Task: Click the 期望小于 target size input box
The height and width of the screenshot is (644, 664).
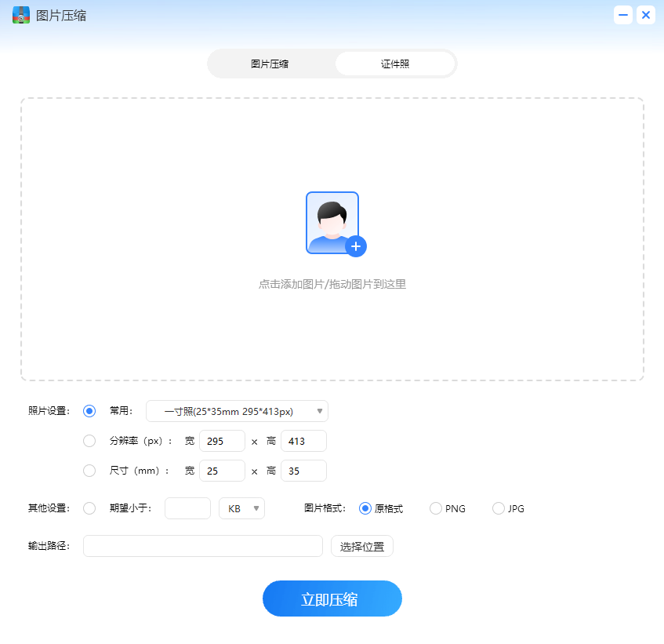Action: [187, 508]
